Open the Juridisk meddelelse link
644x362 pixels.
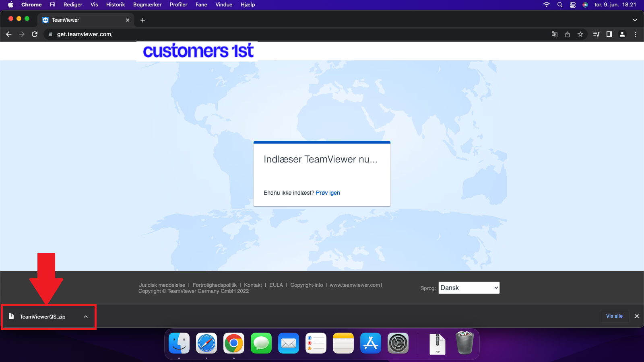[x=162, y=285]
